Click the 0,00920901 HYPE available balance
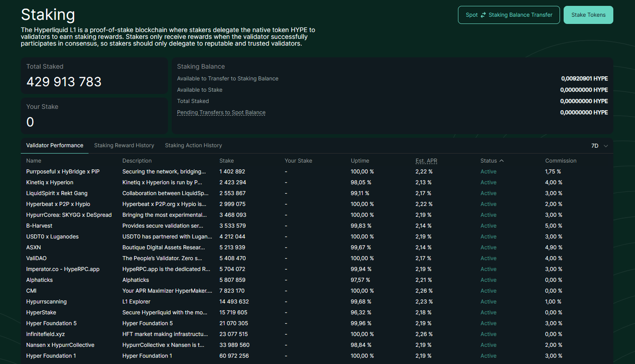Image resolution: width=635 pixels, height=364 pixels. 584,79
